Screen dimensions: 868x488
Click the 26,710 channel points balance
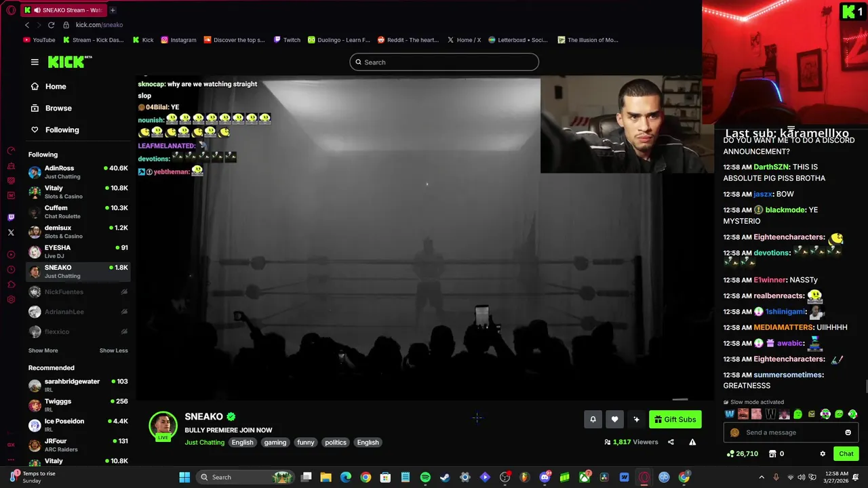(743, 453)
